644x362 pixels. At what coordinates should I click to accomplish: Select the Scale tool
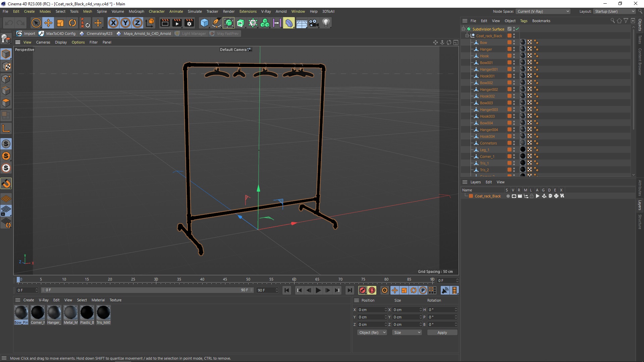[60, 23]
